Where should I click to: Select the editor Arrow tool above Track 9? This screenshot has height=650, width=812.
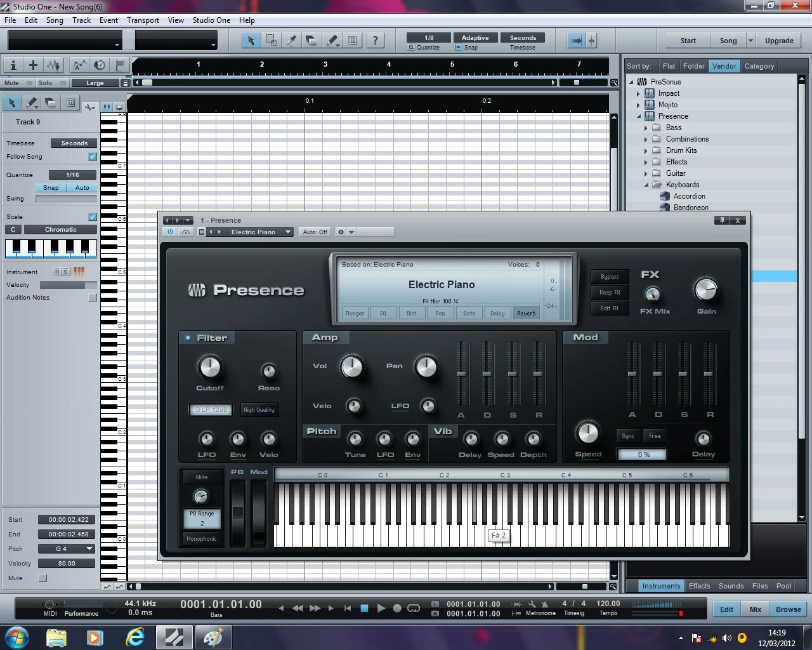point(12,103)
